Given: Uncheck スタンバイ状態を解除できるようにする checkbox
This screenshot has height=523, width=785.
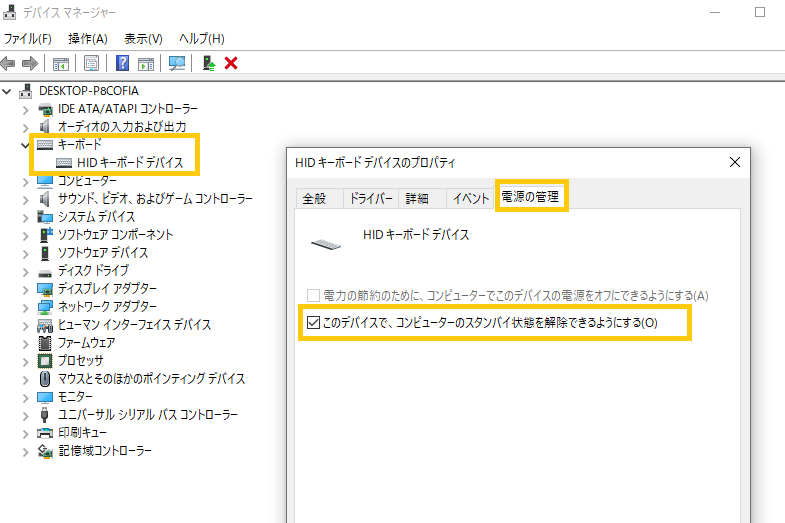Looking at the screenshot, I should click(313, 322).
